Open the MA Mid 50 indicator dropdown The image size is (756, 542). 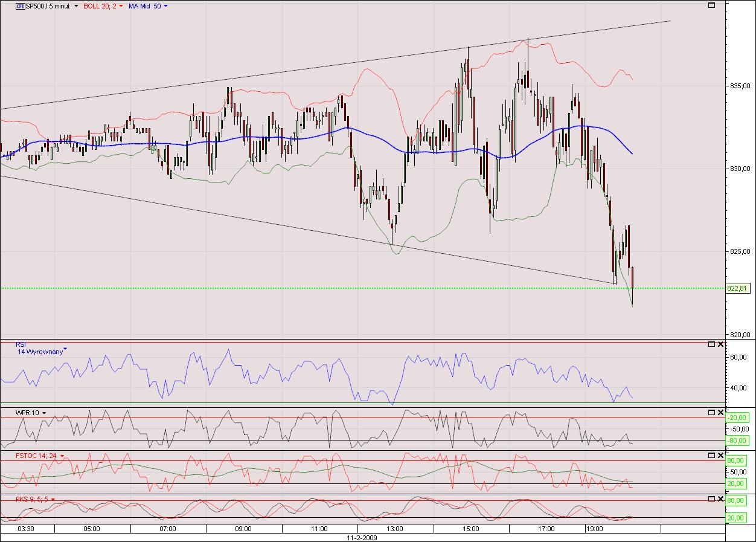(166, 6)
